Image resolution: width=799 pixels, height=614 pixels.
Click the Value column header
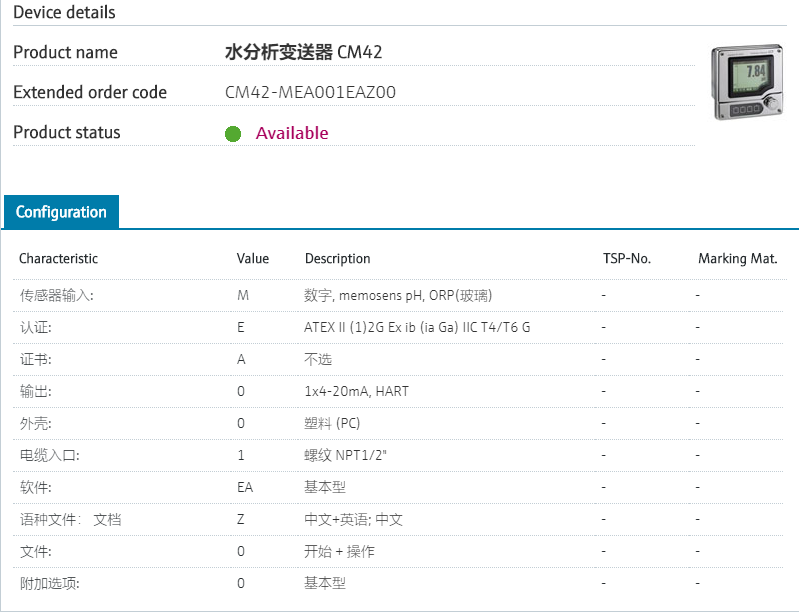[253, 258]
